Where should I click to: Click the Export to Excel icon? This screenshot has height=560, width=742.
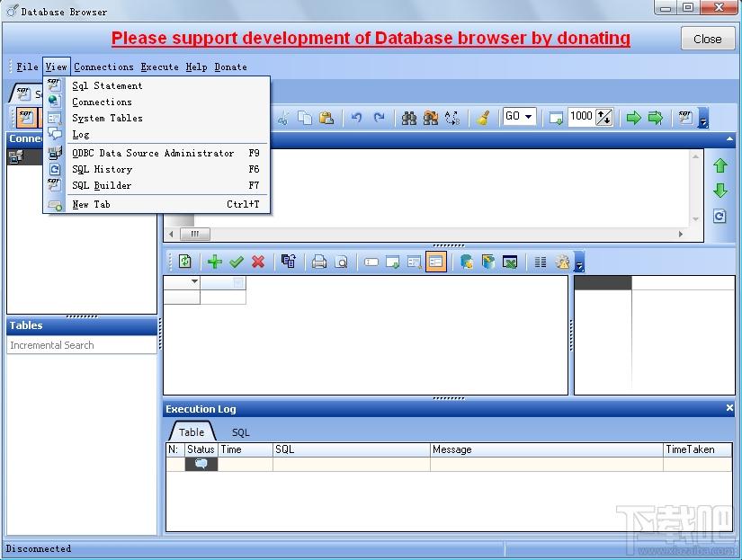(x=510, y=262)
